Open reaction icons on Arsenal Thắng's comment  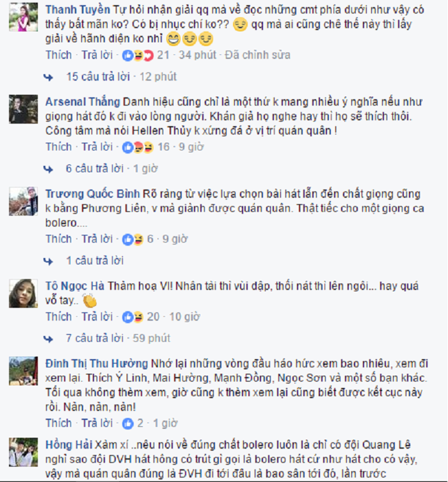tap(138, 147)
